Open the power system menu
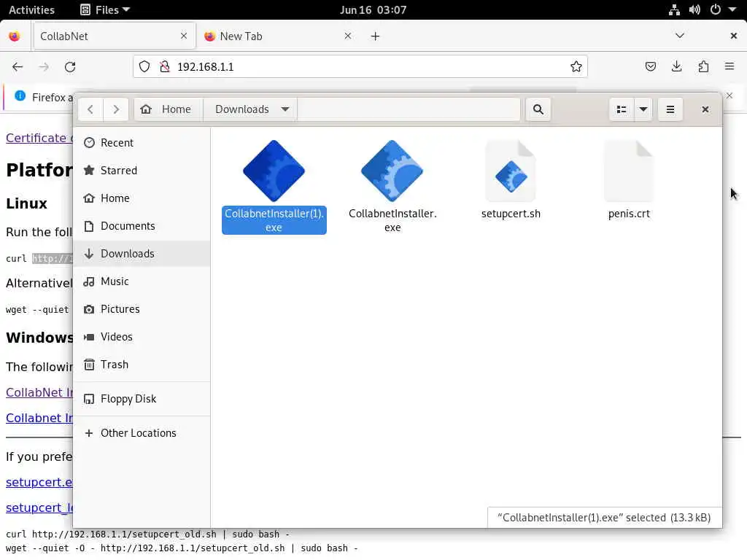747x560 pixels. tap(716, 9)
